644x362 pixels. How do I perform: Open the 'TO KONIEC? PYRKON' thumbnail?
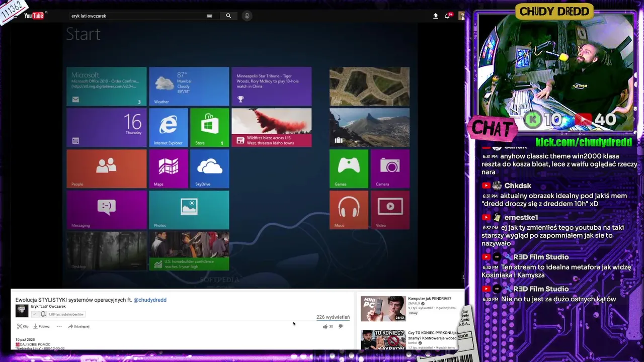(x=383, y=340)
